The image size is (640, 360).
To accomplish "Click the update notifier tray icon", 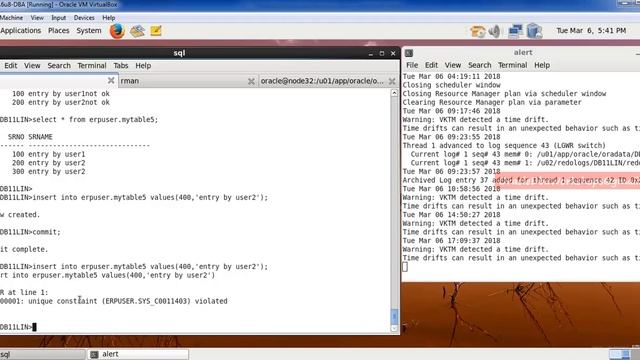I will (x=477, y=31).
